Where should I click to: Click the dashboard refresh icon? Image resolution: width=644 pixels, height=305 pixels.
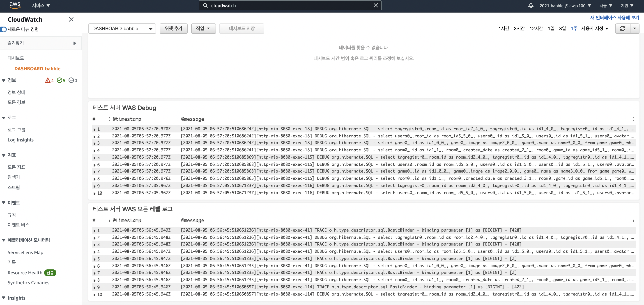[623, 28]
